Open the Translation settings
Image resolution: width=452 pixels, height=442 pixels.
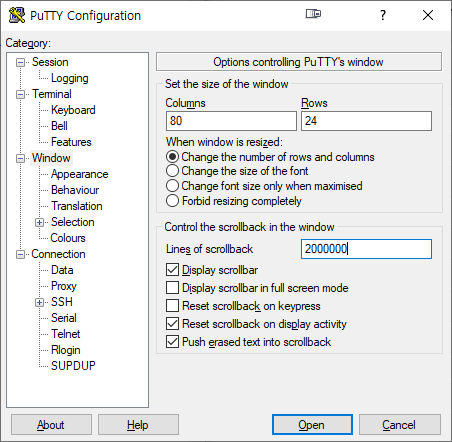click(x=77, y=206)
